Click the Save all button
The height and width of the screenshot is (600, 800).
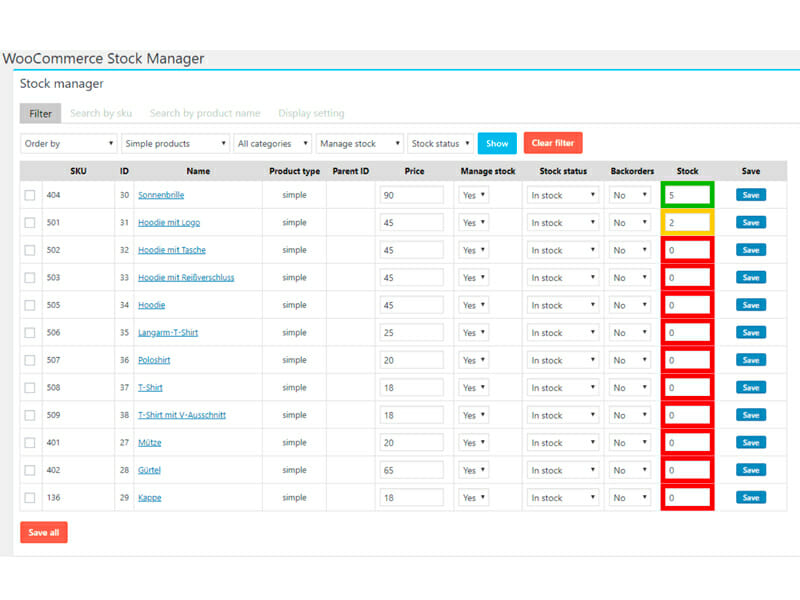[44, 533]
